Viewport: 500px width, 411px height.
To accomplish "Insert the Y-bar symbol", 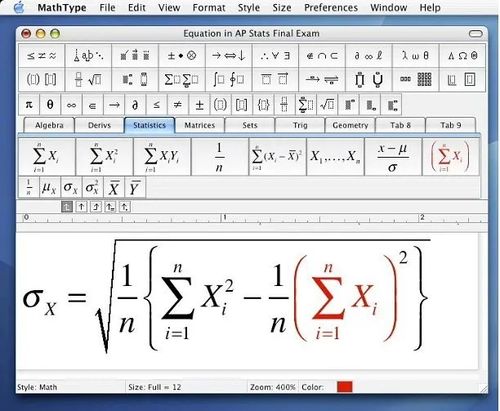I will pos(135,188).
